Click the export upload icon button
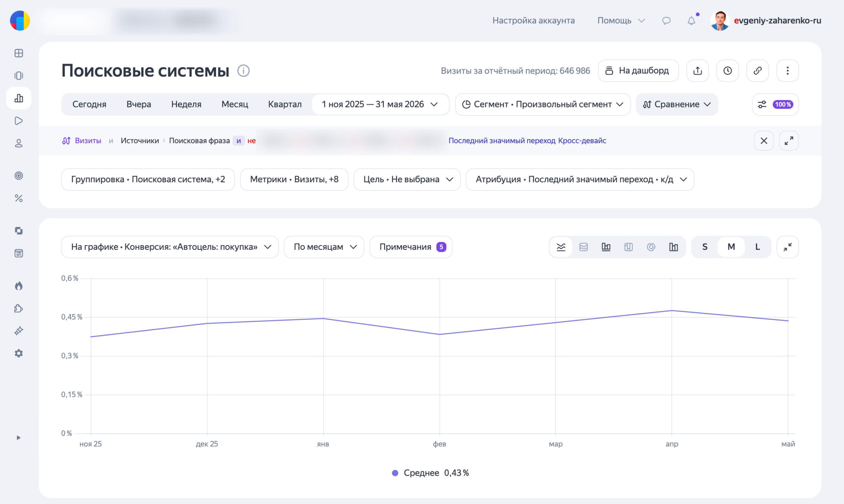This screenshot has height=504, width=844. (697, 71)
